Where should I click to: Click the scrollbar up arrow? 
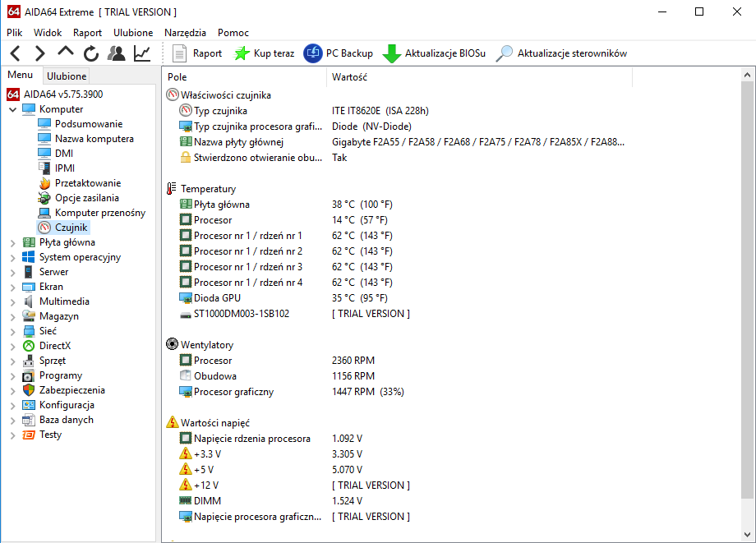click(x=747, y=75)
